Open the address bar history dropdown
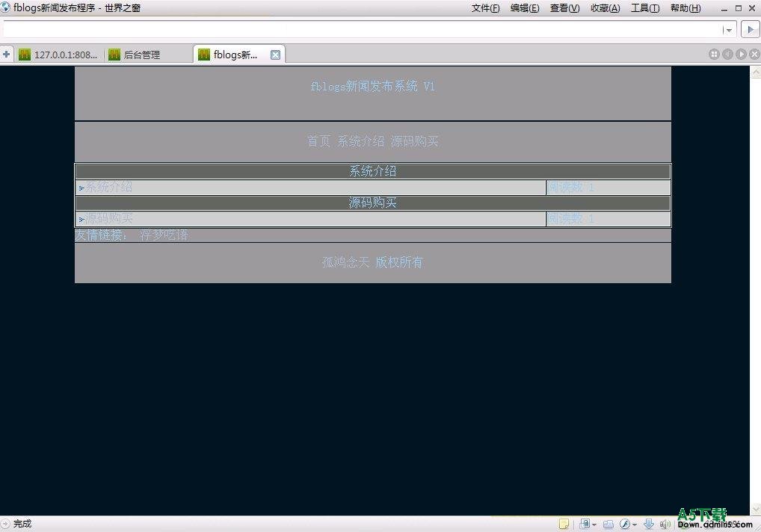The height and width of the screenshot is (532, 761). (728, 30)
